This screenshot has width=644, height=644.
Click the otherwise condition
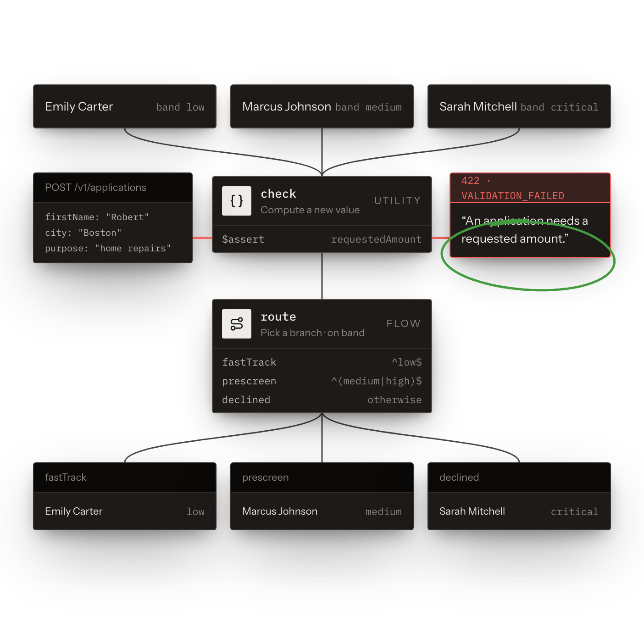394,400
